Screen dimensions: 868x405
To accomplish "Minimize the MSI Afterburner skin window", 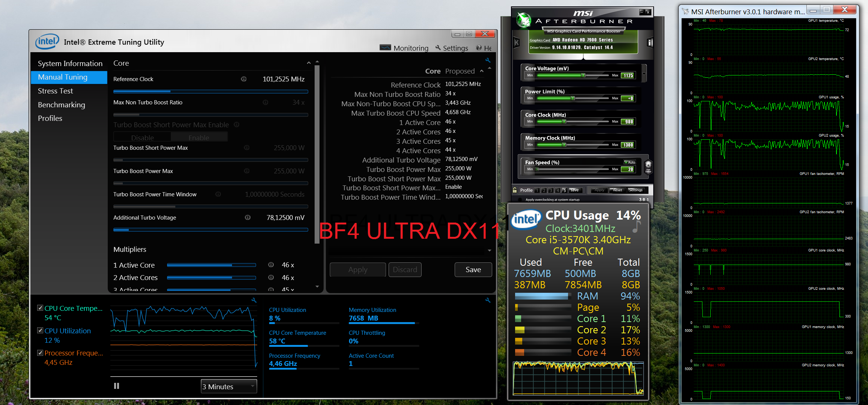I will pos(642,12).
